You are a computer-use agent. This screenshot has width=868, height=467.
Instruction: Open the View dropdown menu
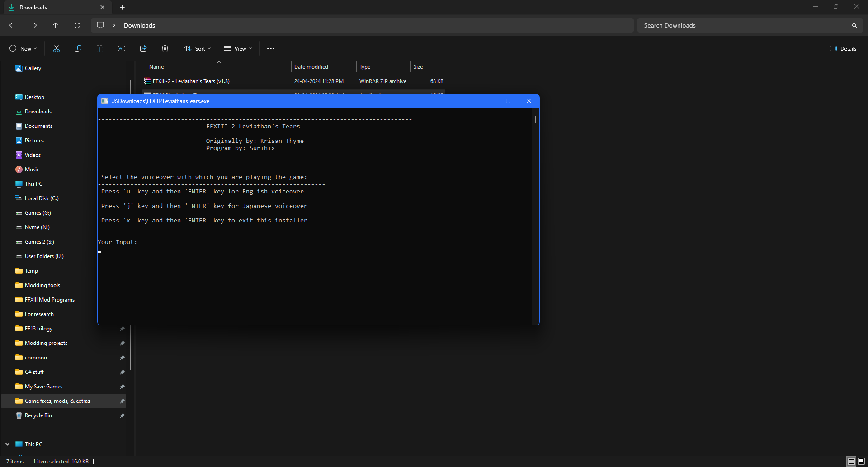pyautogui.click(x=238, y=48)
